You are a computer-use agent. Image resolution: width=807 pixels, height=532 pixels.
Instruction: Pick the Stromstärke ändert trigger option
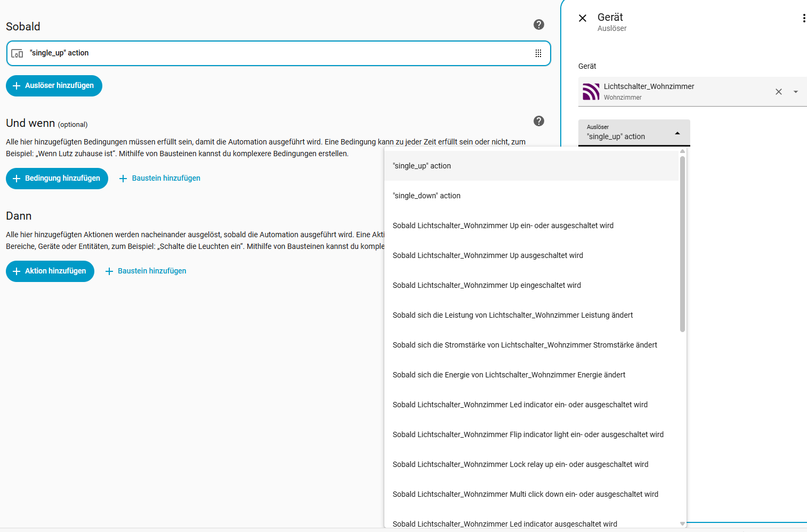[x=524, y=345]
